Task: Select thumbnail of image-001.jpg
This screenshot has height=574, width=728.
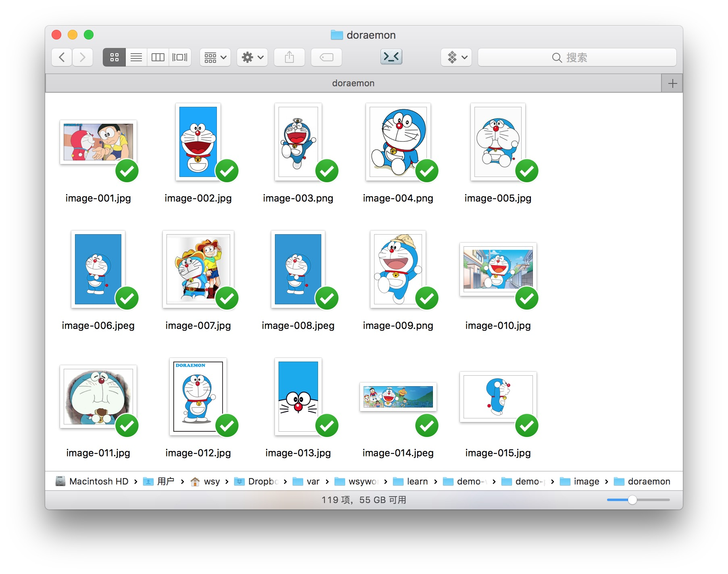Action: tap(98, 142)
